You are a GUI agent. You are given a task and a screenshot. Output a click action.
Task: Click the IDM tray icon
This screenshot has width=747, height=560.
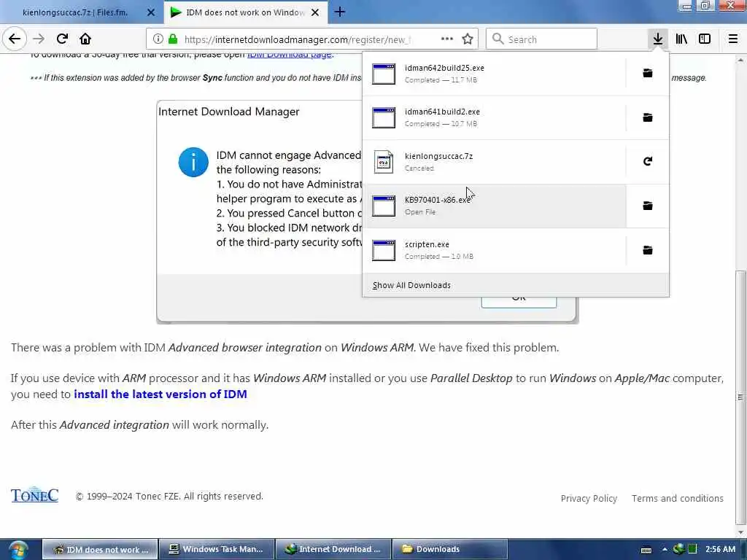point(678,549)
